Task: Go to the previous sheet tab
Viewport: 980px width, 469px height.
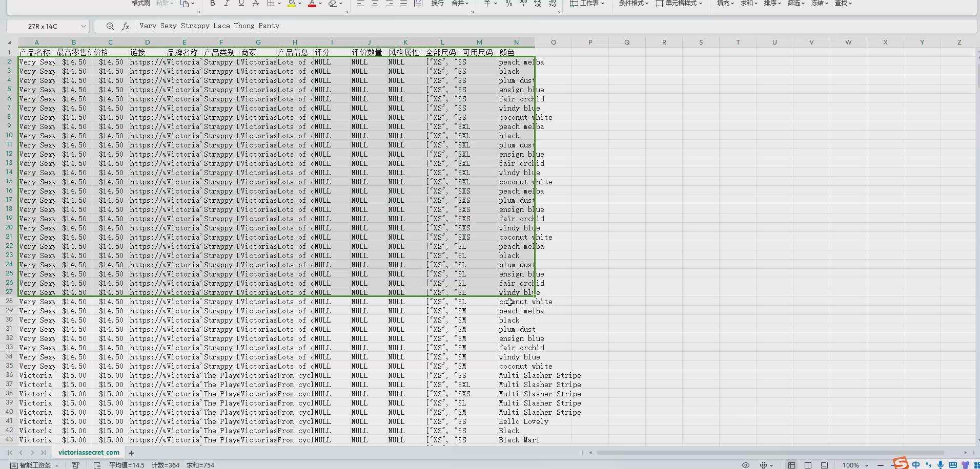Action: click(21, 453)
